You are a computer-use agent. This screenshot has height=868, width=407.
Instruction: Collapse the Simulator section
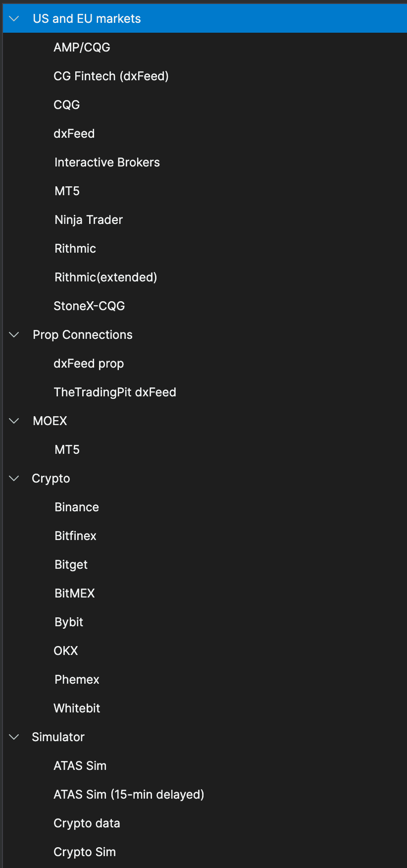pyautogui.click(x=13, y=737)
